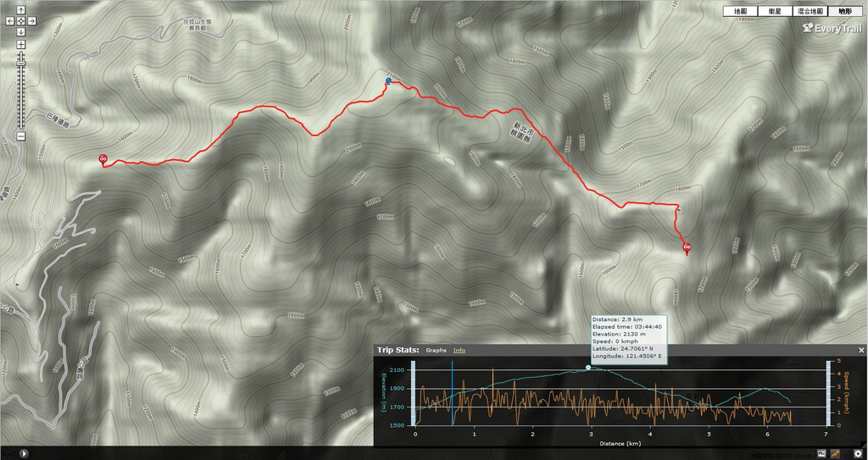The width and height of the screenshot is (868, 460).
Task: Toggle the trip stats graph icon
Action: (834, 453)
